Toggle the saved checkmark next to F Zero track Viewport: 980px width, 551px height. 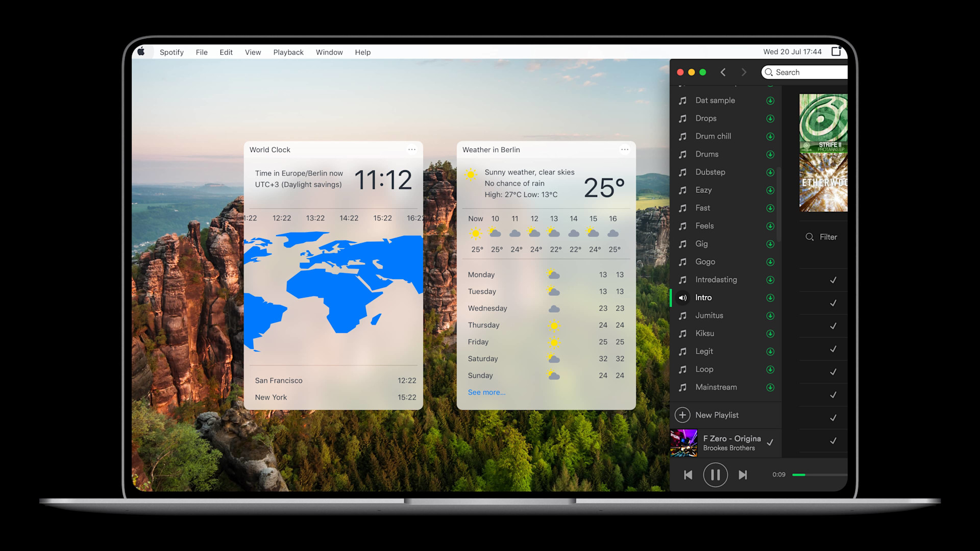click(x=770, y=443)
